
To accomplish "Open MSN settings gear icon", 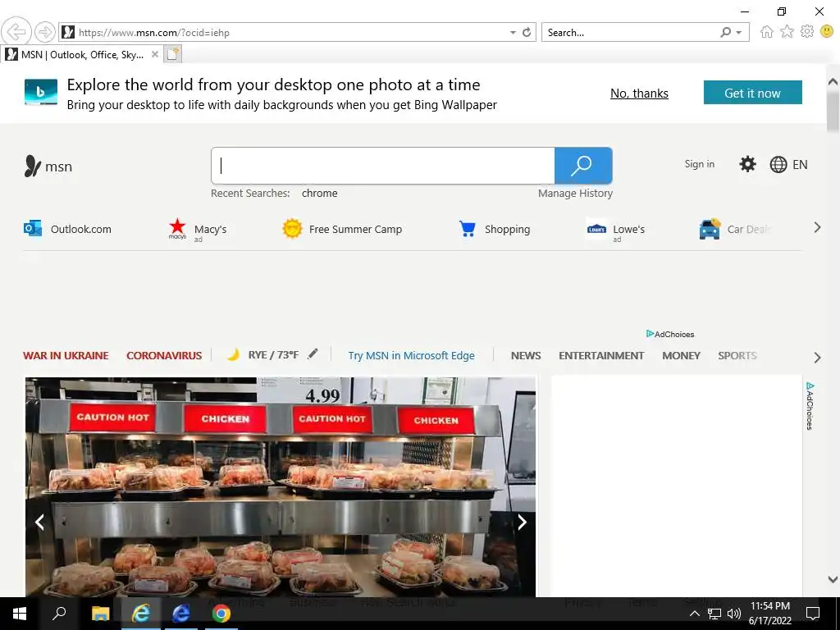I will [747, 164].
